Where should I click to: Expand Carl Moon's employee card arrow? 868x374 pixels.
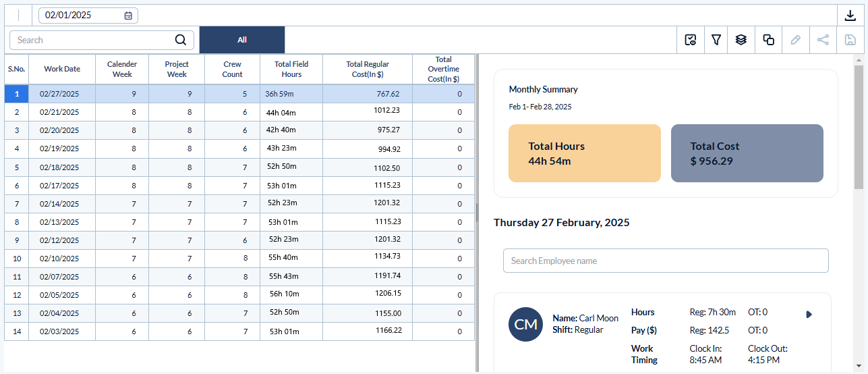point(809,314)
